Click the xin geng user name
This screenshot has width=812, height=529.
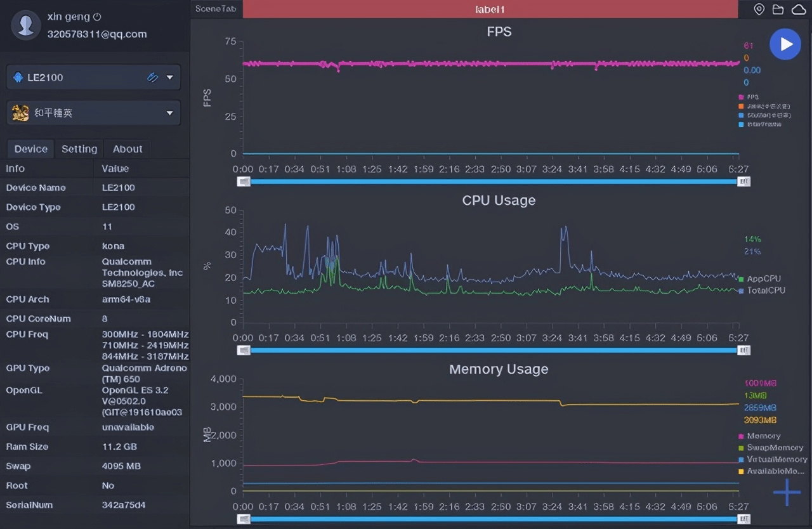(x=69, y=16)
